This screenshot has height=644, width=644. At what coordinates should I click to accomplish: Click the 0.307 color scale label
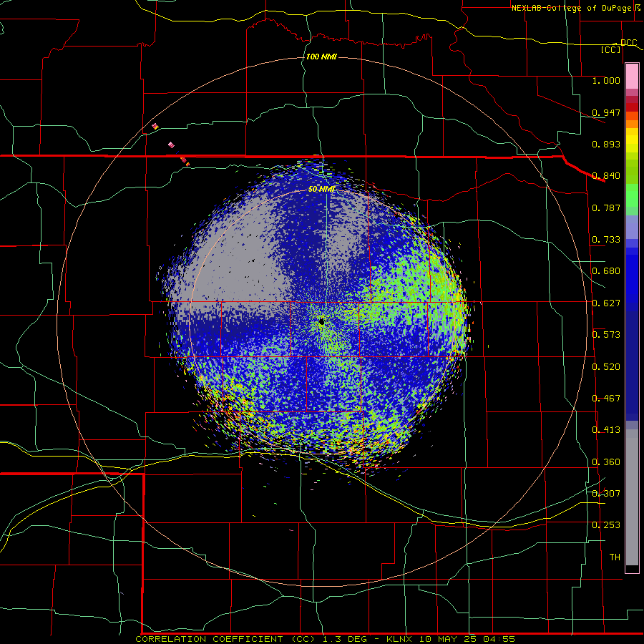pos(606,494)
